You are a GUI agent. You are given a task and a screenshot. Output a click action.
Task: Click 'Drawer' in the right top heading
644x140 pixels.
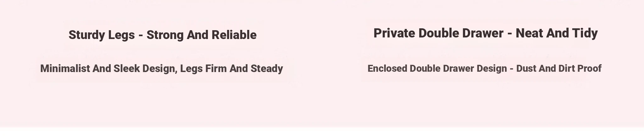pyautogui.click(x=483, y=33)
